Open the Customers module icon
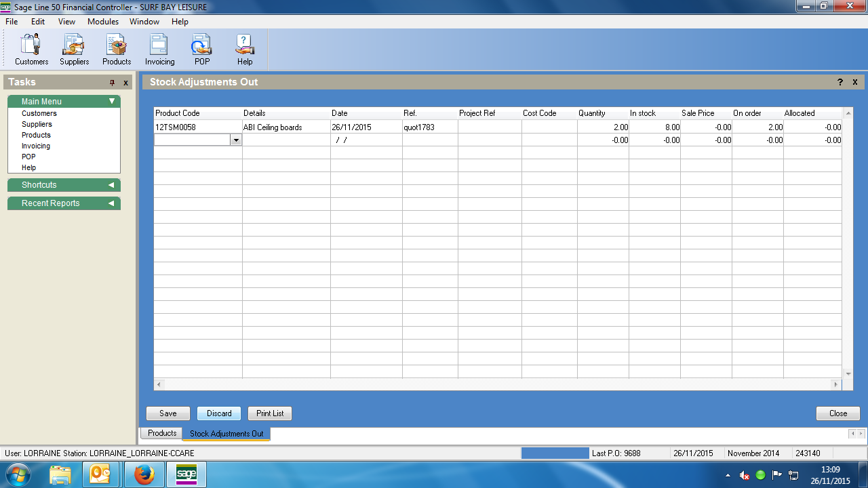 point(31,49)
